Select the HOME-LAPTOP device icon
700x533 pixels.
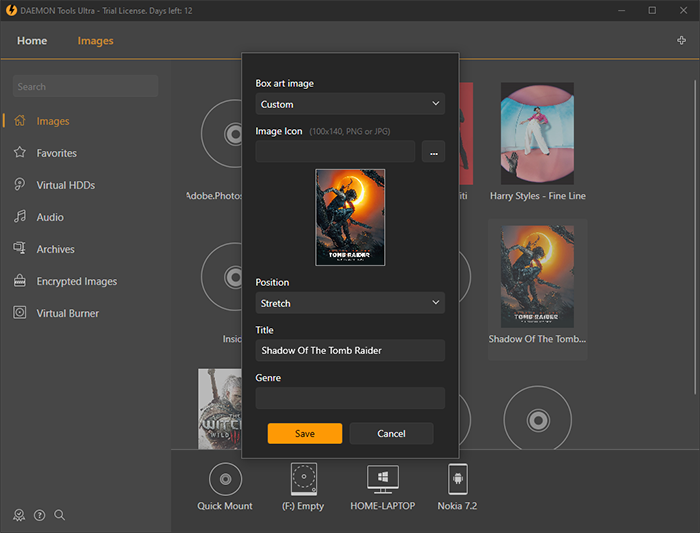pyautogui.click(x=383, y=479)
